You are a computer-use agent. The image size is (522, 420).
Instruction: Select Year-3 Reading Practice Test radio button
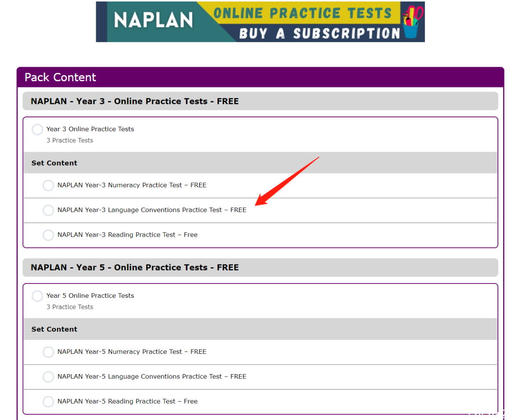pos(48,235)
